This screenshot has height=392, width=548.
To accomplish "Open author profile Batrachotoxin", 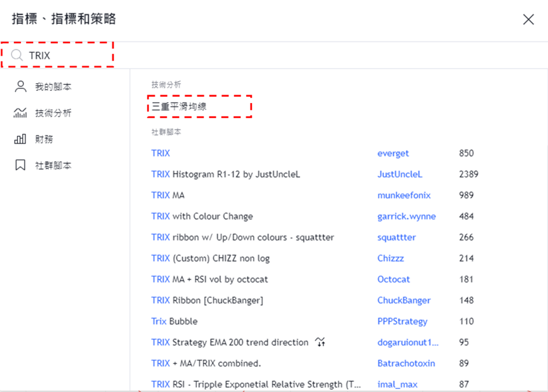I will 406,363.
